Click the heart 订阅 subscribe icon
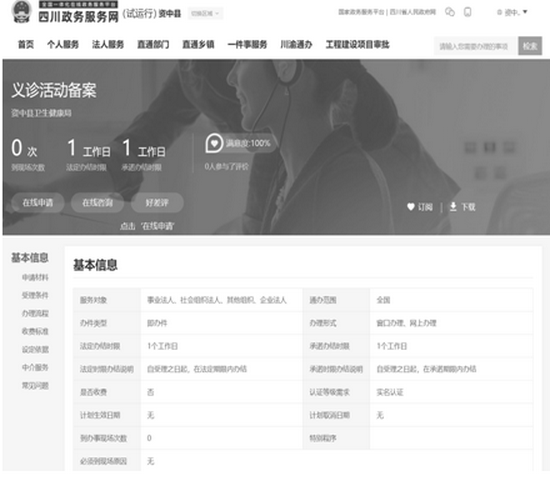This screenshot has width=550, height=481. pos(410,207)
